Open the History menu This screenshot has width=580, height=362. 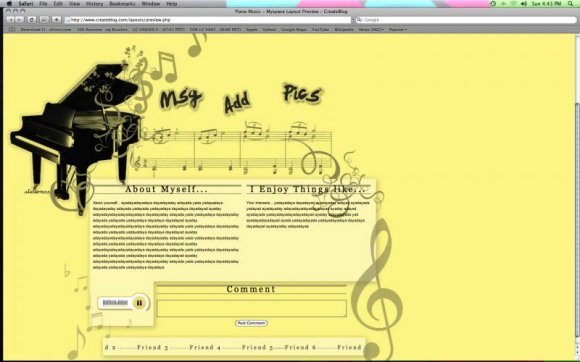95,4
